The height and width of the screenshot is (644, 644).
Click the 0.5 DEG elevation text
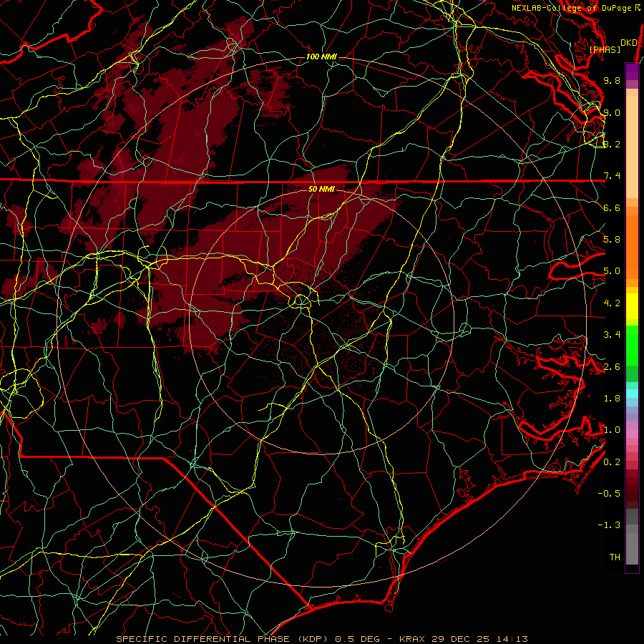coord(357,639)
